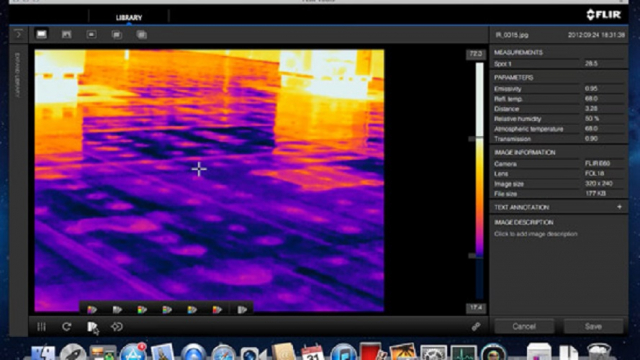Open Safari compass icon in the Dock
This screenshot has height=360, width=640.
[x=223, y=353]
